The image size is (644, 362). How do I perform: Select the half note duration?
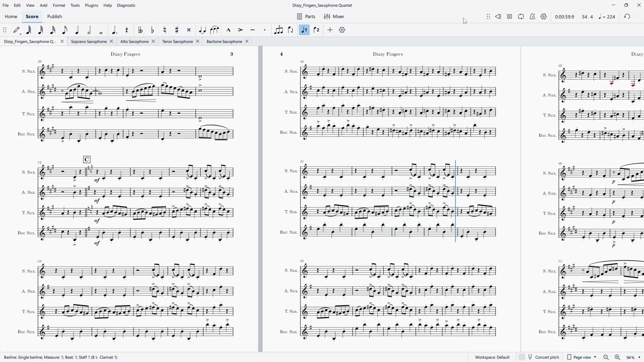(x=89, y=30)
